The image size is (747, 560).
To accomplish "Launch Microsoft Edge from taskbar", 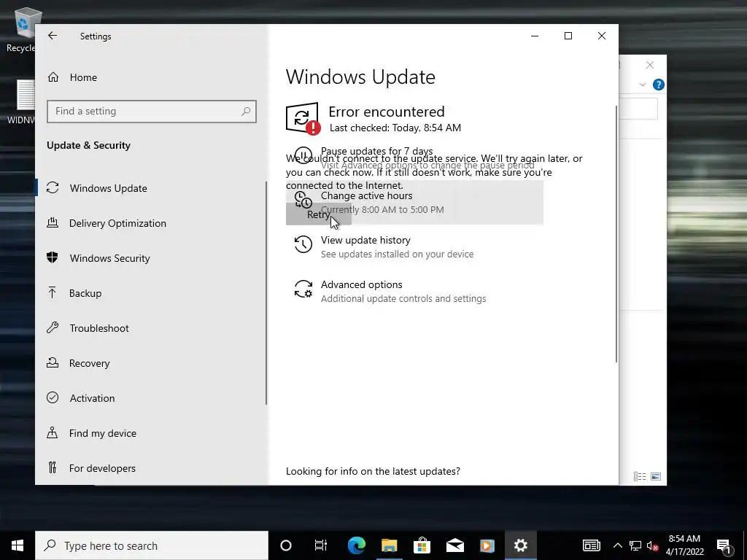I will pos(356,545).
